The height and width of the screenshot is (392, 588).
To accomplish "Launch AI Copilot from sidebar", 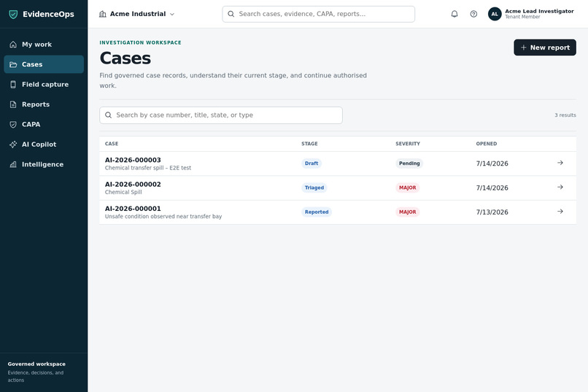I will tap(44, 145).
